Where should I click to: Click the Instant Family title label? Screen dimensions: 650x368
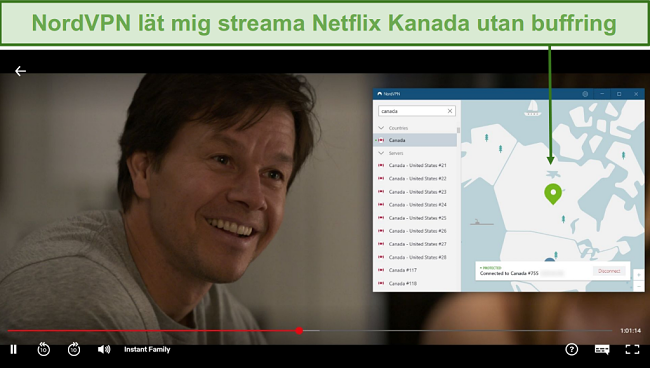pyautogui.click(x=147, y=349)
